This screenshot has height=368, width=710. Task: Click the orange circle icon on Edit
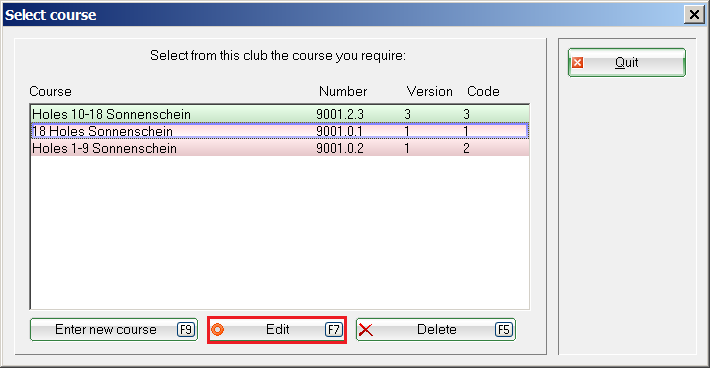217,330
